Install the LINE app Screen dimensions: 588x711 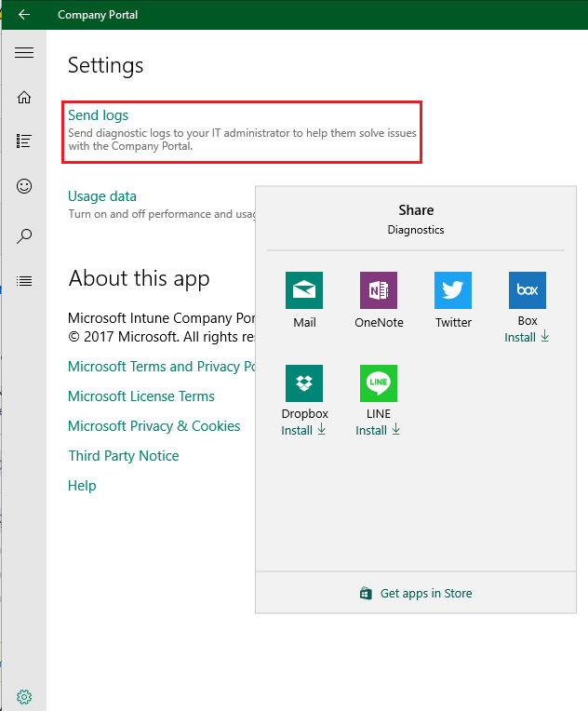[x=378, y=430]
